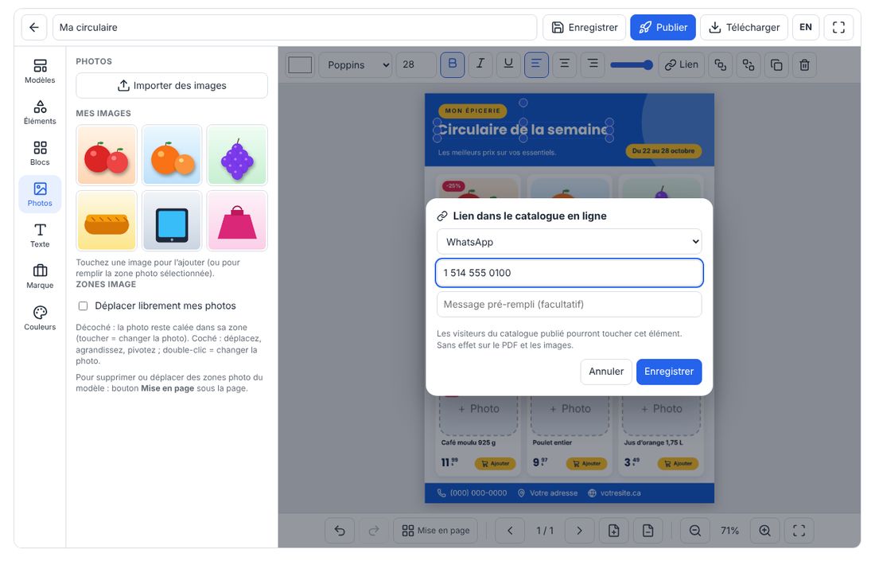
Task: Open the Poppins font dropdown
Action: (356, 64)
